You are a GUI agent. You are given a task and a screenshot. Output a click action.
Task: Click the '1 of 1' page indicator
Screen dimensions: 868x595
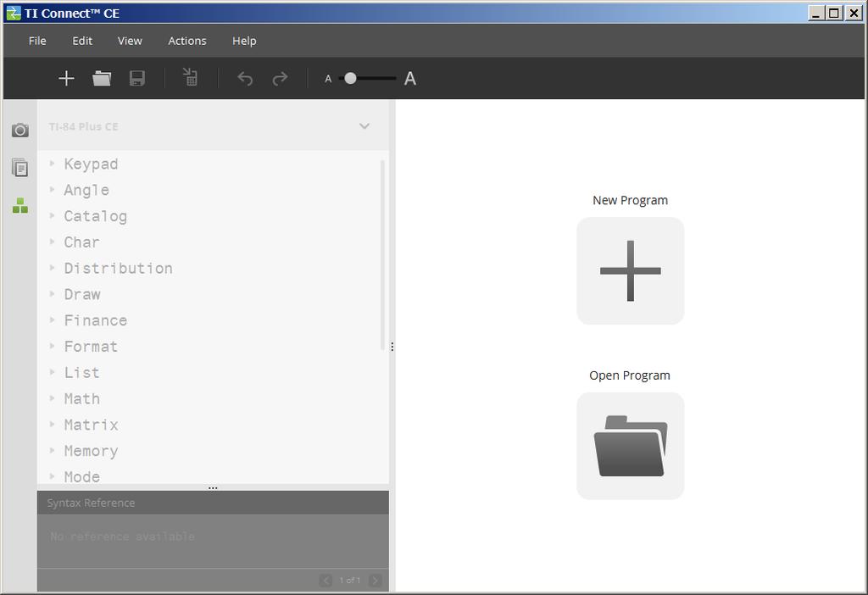tap(350, 580)
